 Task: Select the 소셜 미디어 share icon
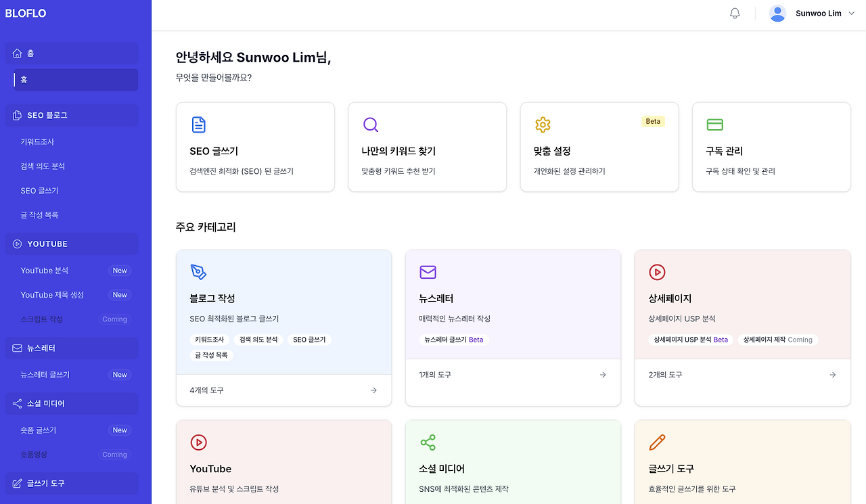pyautogui.click(x=428, y=442)
